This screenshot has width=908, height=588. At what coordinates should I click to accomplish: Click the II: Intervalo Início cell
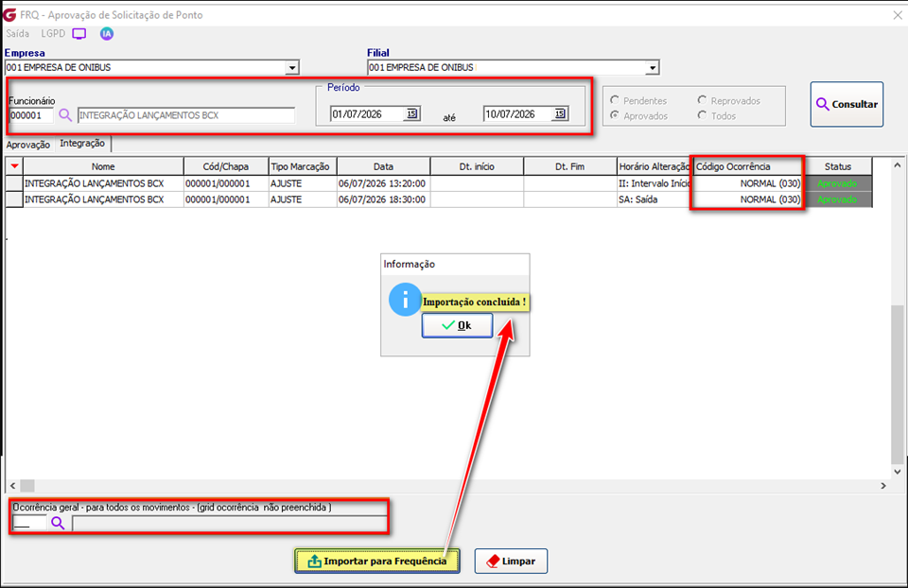pyautogui.click(x=655, y=183)
